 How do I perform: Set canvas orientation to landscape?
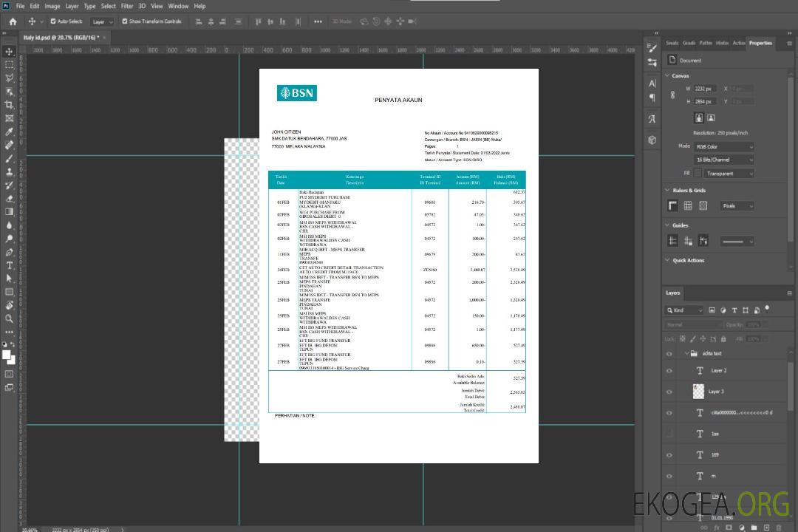[711, 118]
